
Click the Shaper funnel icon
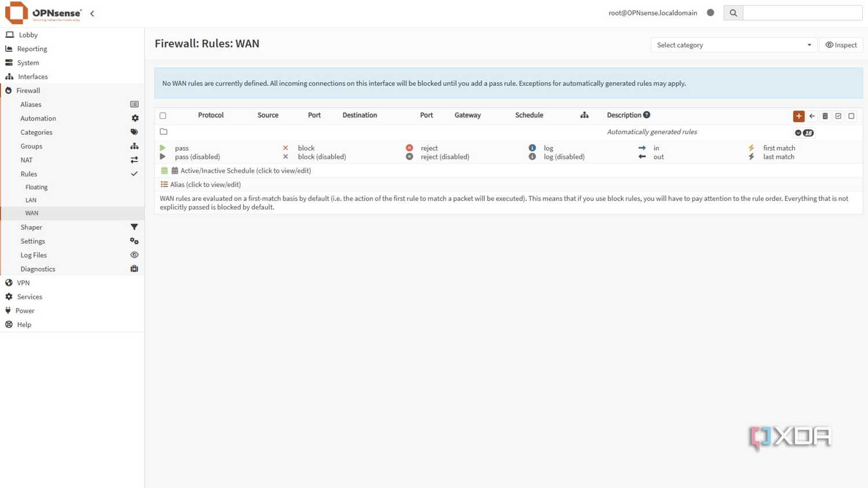click(134, 227)
